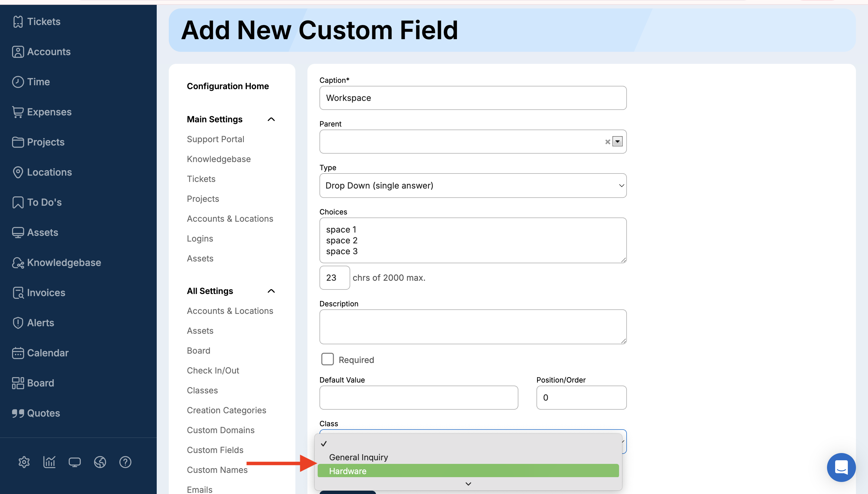Collapse the All Settings section

(x=271, y=291)
